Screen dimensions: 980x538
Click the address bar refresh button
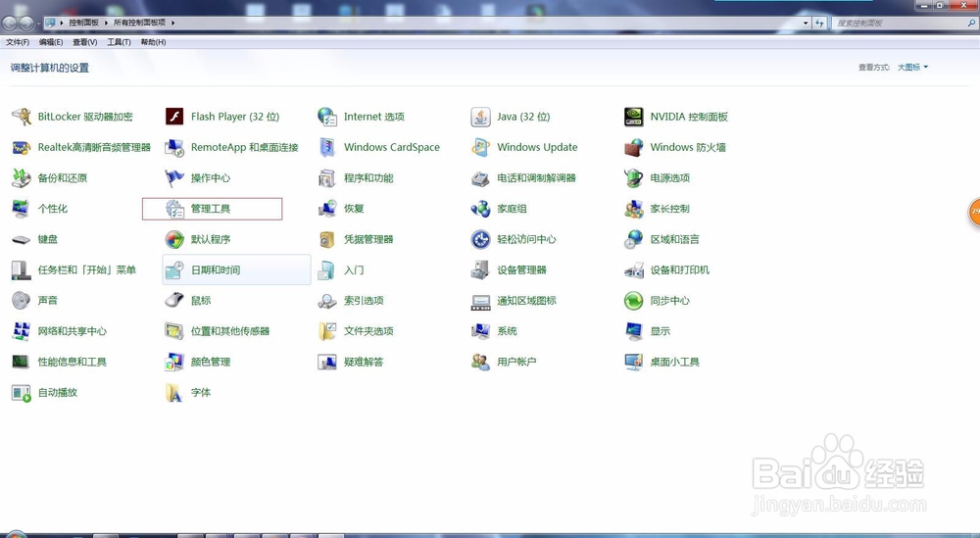click(x=819, y=24)
